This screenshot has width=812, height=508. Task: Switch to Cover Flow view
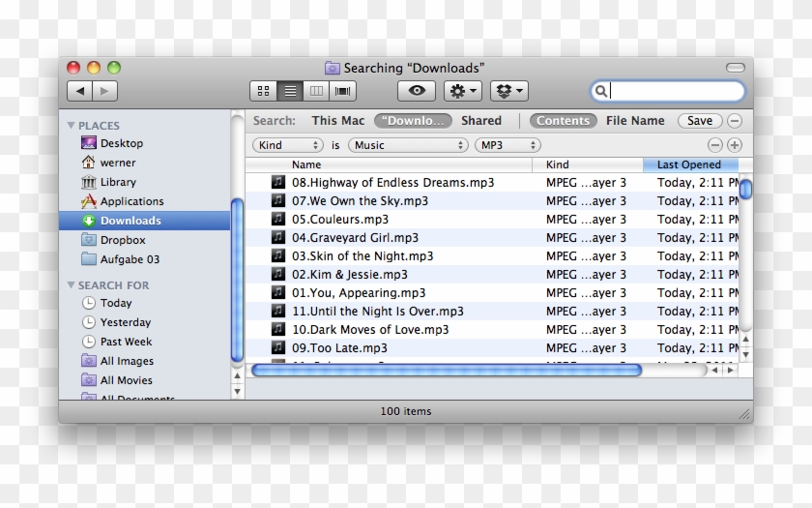(342, 91)
